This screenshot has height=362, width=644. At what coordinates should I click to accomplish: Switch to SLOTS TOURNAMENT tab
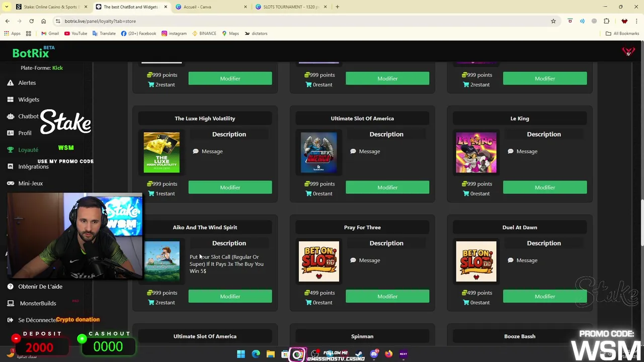click(x=290, y=7)
